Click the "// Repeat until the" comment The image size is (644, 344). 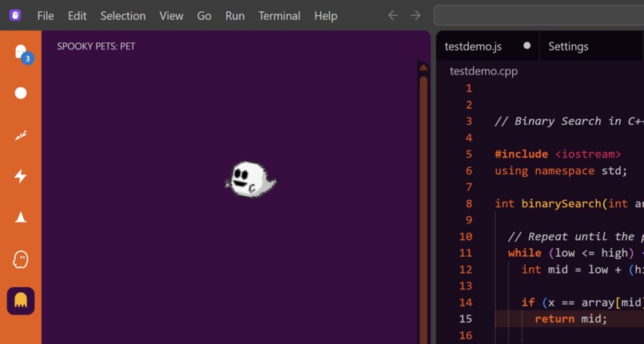(x=576, y=236)
